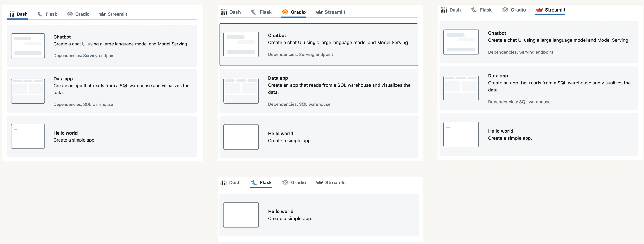Click 'Dependencies: Serving endpoint' in the Streamlit-selected panel

tap(520, 52)
